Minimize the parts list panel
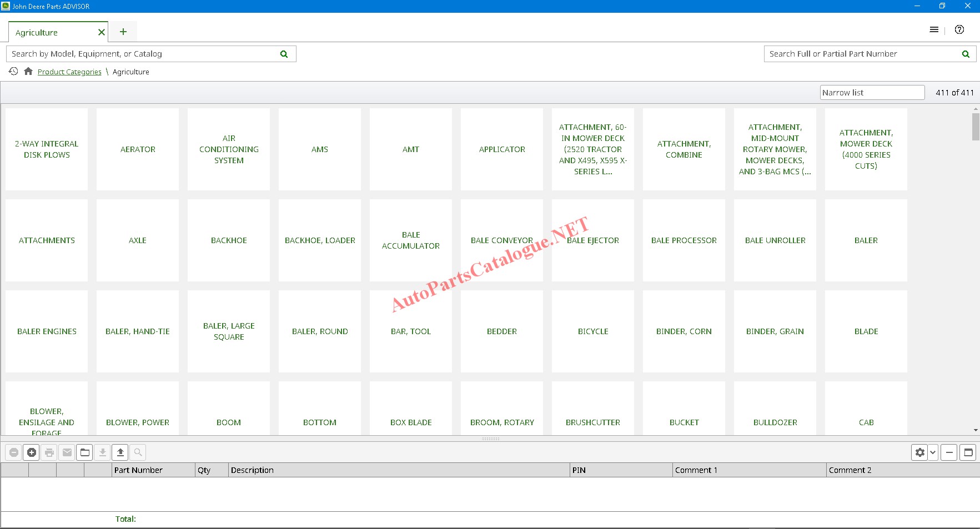The height and width of the screenshot is (529, 980). [x=949, y=452]
